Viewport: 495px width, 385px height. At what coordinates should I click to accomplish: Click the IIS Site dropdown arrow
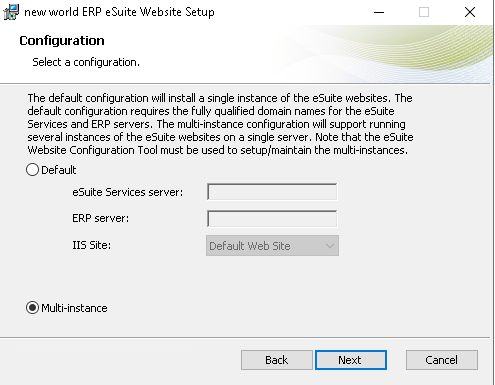[330, 246]
